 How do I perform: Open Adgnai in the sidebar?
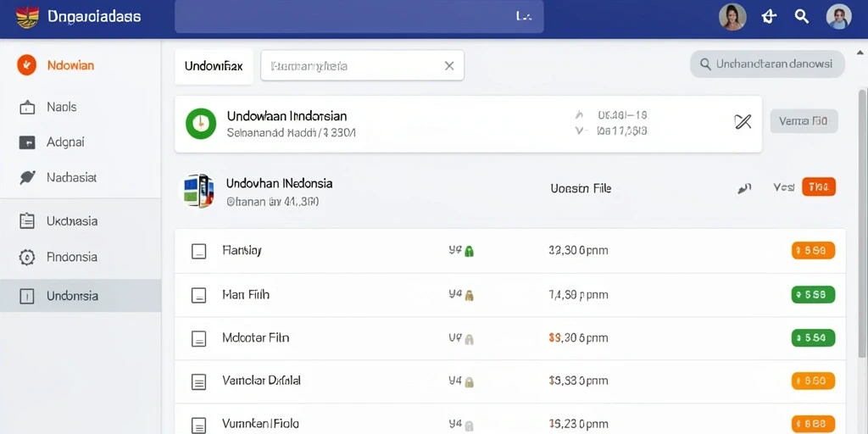[x=65, y=142]
